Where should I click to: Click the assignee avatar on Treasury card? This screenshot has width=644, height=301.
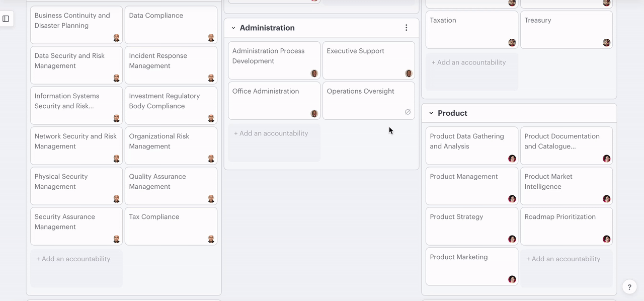point(606,43)
